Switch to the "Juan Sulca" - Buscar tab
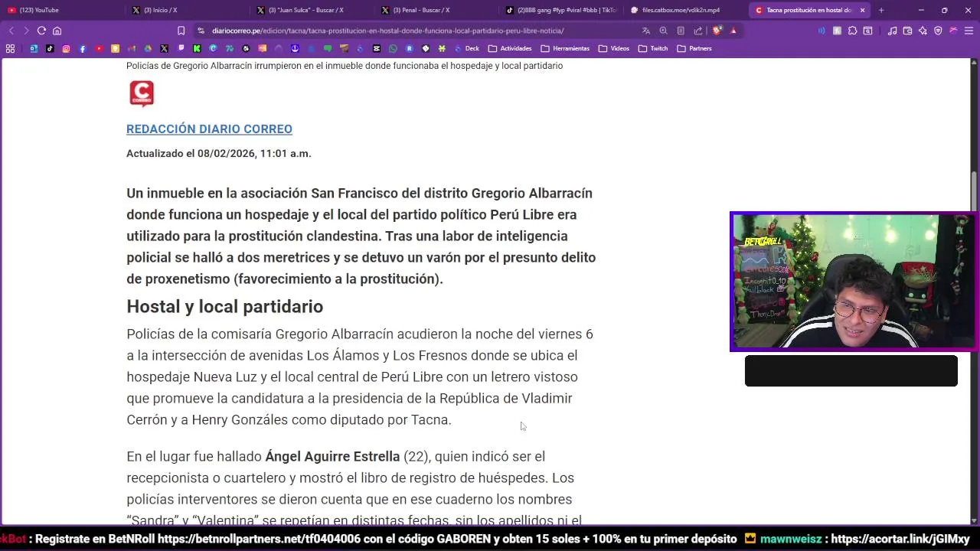This screenshot has height=551, width=980. tap(313, 10)
